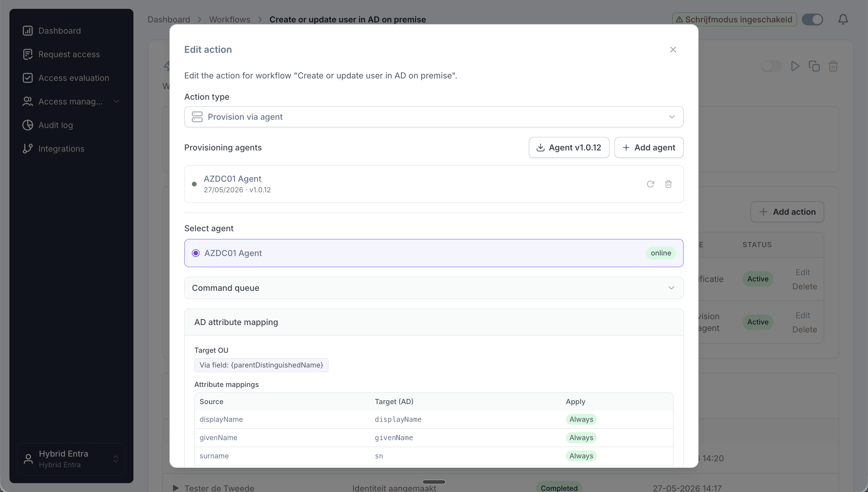Viewport: 868px width, 492px height.
Task: Click the Integrations branch icon
Action: click(28, 149)
